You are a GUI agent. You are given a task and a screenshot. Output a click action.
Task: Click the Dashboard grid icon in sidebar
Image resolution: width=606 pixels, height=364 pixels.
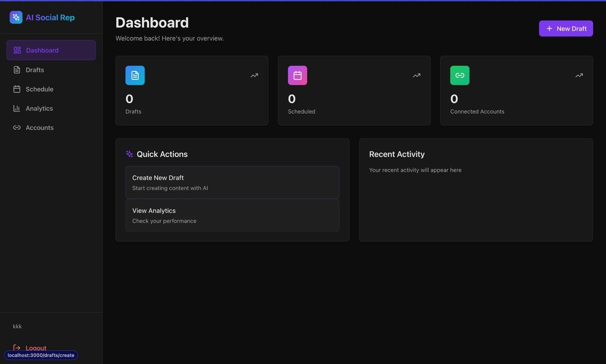[16, 50]
